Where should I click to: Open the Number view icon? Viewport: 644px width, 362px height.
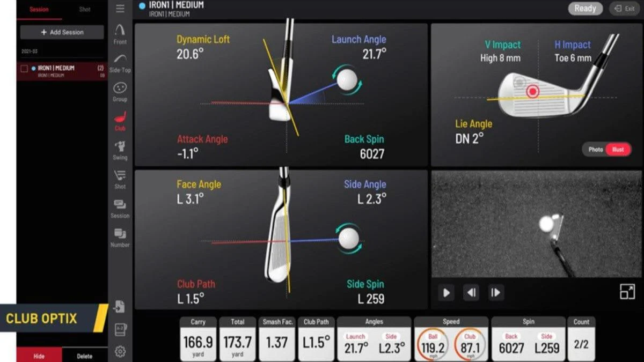[120, 237]
